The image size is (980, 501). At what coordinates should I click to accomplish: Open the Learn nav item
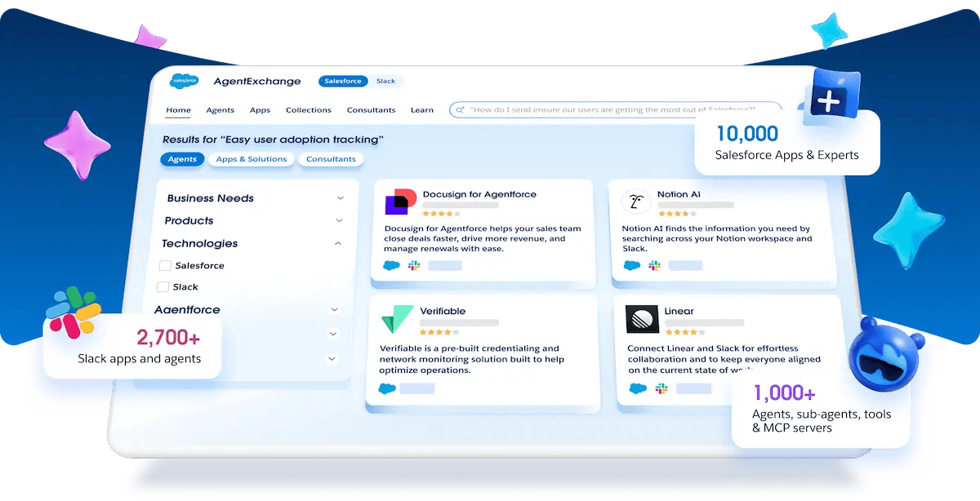[422, 110]
